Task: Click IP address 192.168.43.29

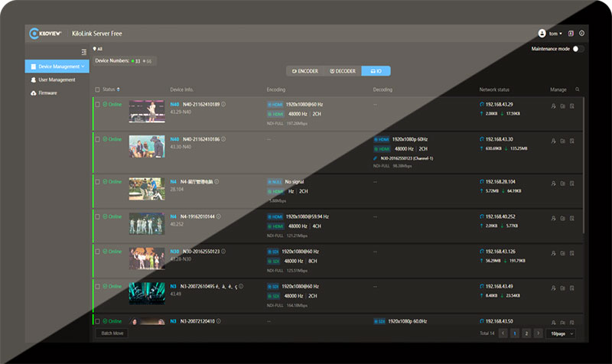Action: tap(500, 104)
